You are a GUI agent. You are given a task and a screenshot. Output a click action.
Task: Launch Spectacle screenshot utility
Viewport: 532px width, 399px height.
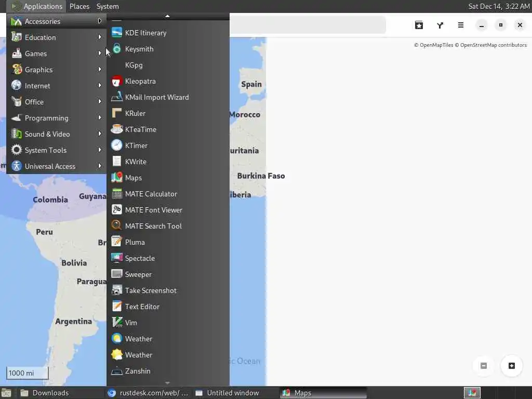coord(168,259)
